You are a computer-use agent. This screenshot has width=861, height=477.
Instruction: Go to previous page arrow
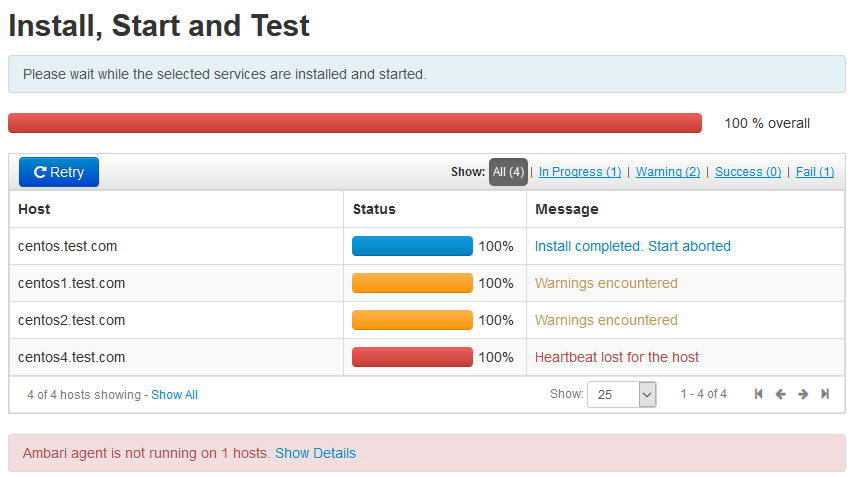[781, 394]
